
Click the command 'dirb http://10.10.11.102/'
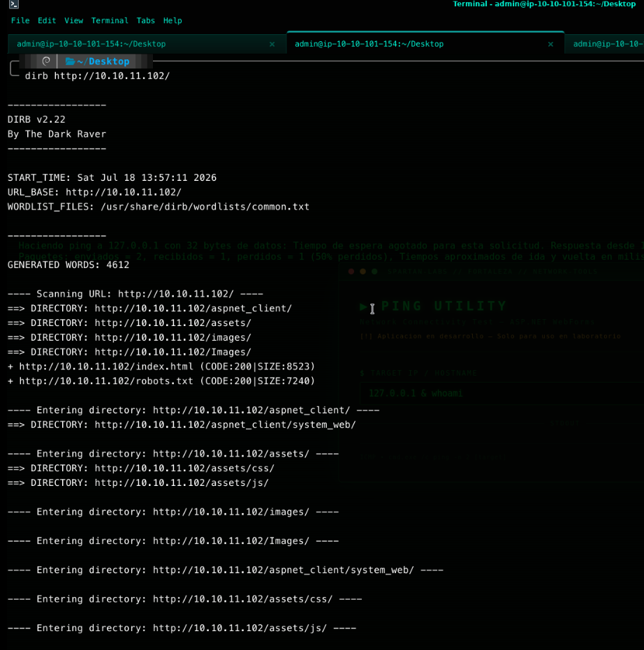click(x=98, y=76)
